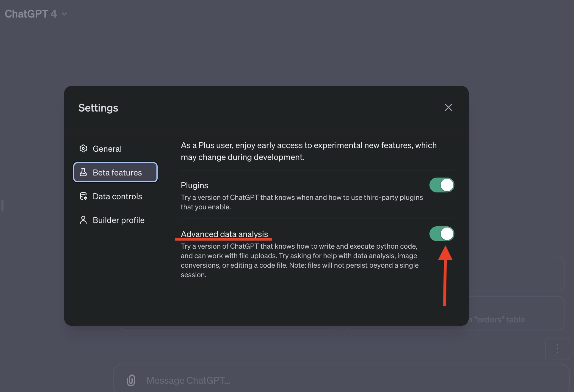The width and height of the screenshot is (574, 392).
Task: Select the Beta features tab
Action: click(x=117, y=172)
